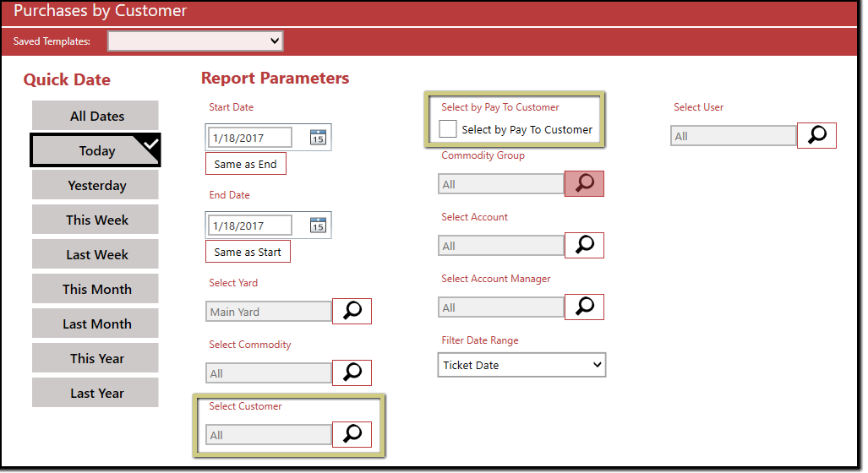Click the Same as Start button
The image size is (868, 473).
point(248,252)
